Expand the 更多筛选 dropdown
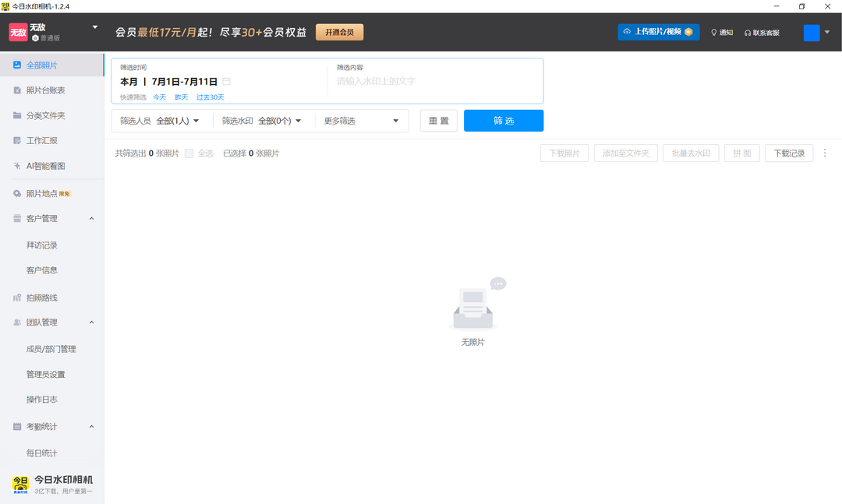 (362, 121)
